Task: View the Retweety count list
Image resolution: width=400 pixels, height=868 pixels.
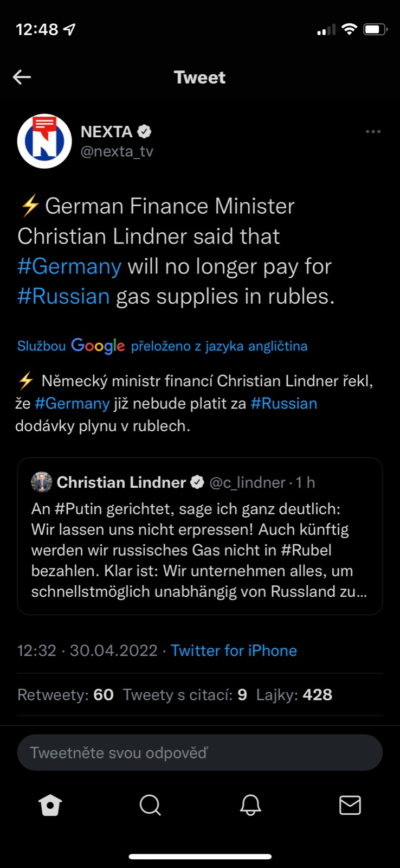Action: 66,695
